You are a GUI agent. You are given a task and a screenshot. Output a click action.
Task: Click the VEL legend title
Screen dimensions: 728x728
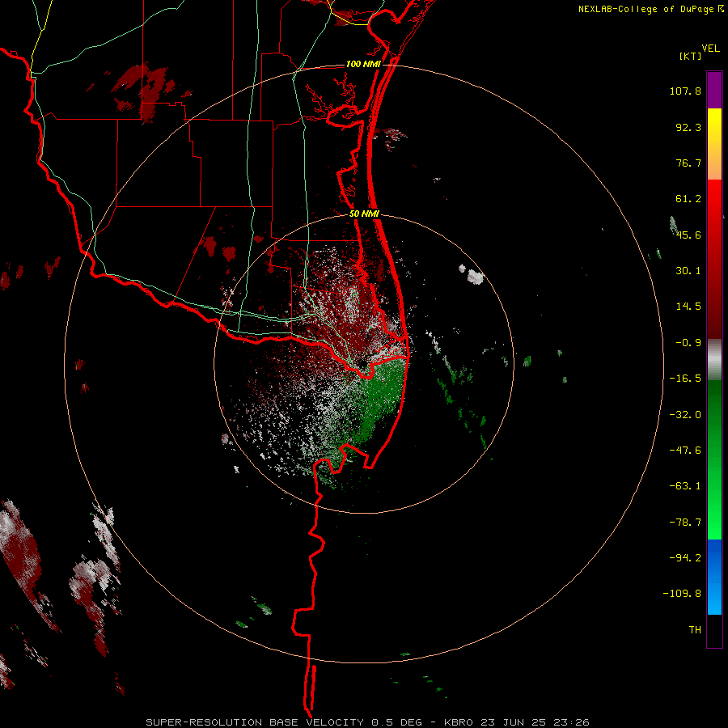pyautogui.click(x=710, y=49)
